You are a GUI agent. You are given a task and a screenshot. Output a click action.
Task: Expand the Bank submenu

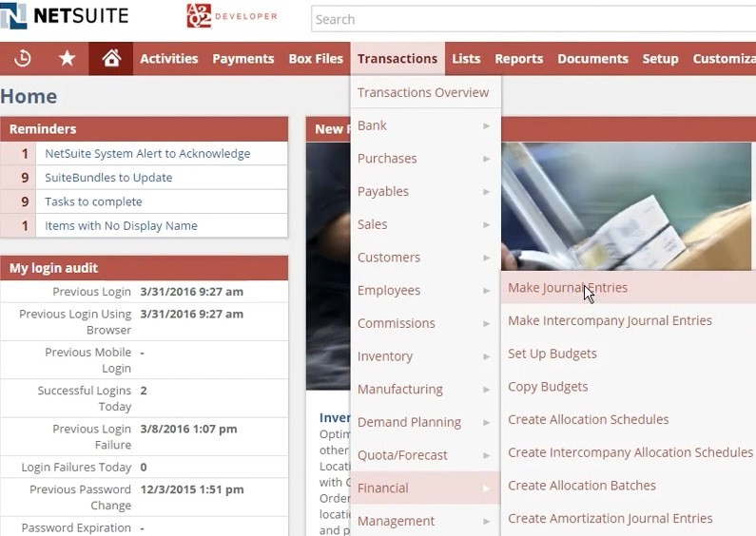coord(426,125)
